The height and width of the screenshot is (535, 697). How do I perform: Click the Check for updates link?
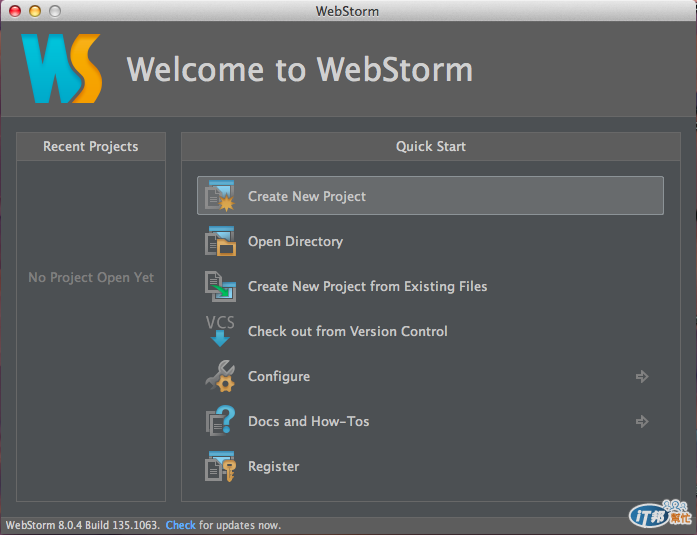pos(180,525)
